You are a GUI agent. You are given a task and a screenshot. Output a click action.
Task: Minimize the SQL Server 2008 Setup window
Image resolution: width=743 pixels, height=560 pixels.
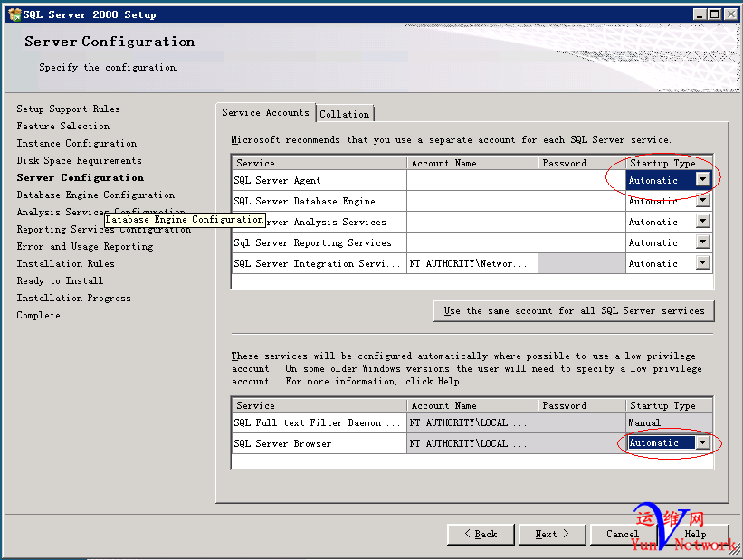(x=700, y=14)
